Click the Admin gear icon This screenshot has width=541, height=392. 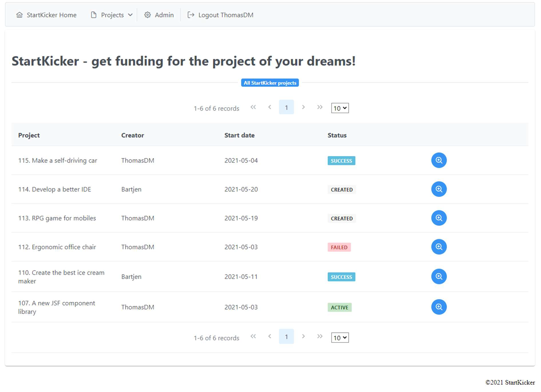tap(147, 15)
